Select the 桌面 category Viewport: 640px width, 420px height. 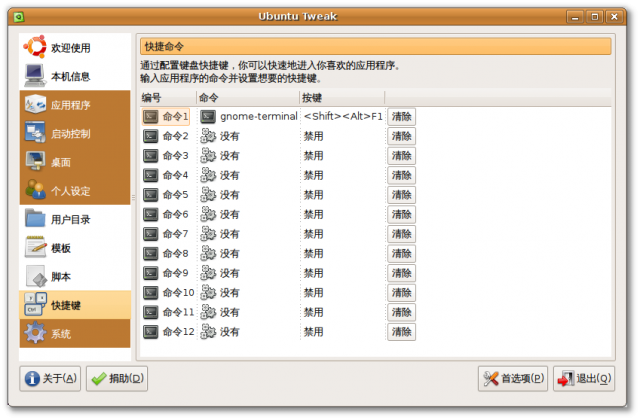coord(75,162)
